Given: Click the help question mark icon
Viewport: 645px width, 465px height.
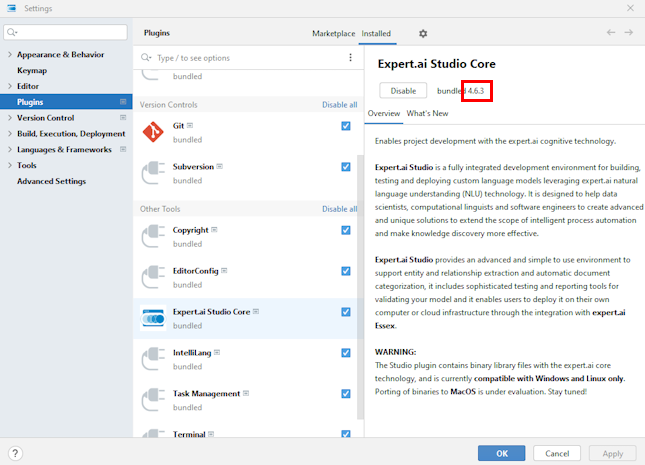Looking at the screenshot, I should 15,453.
